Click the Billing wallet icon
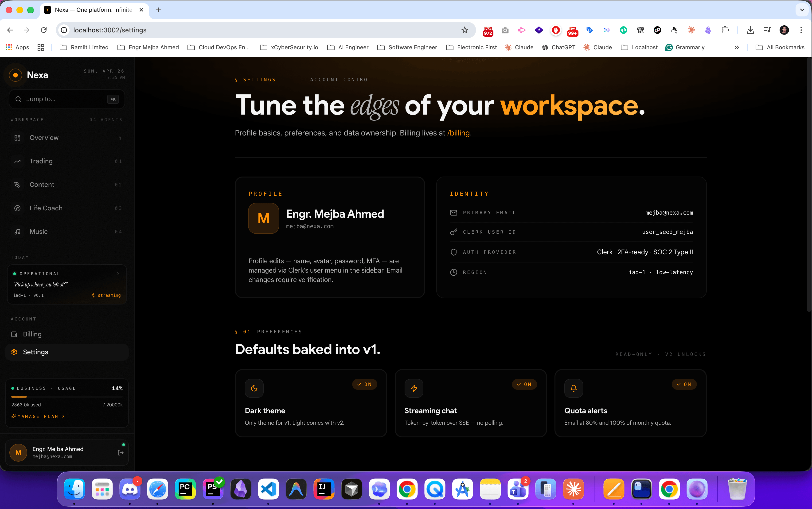This screenshot has height=509, width=812. pos(14,334)
